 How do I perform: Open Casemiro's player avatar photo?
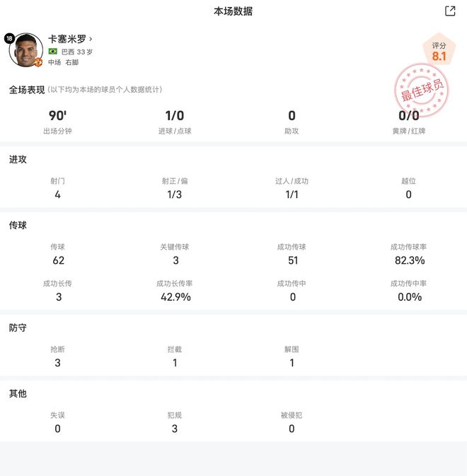[26, 50]
